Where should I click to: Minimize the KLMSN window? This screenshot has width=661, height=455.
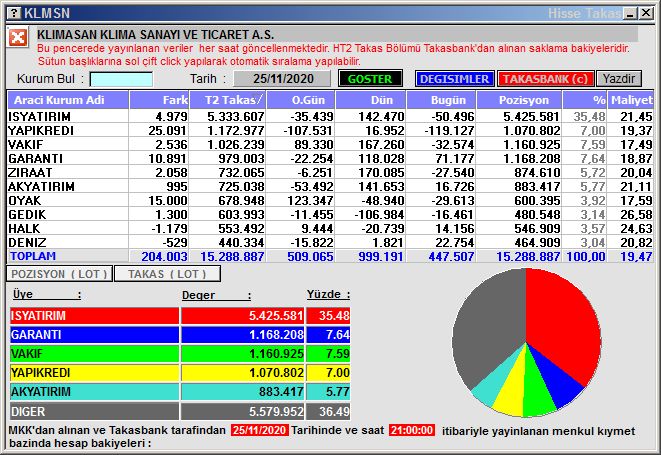630,13
